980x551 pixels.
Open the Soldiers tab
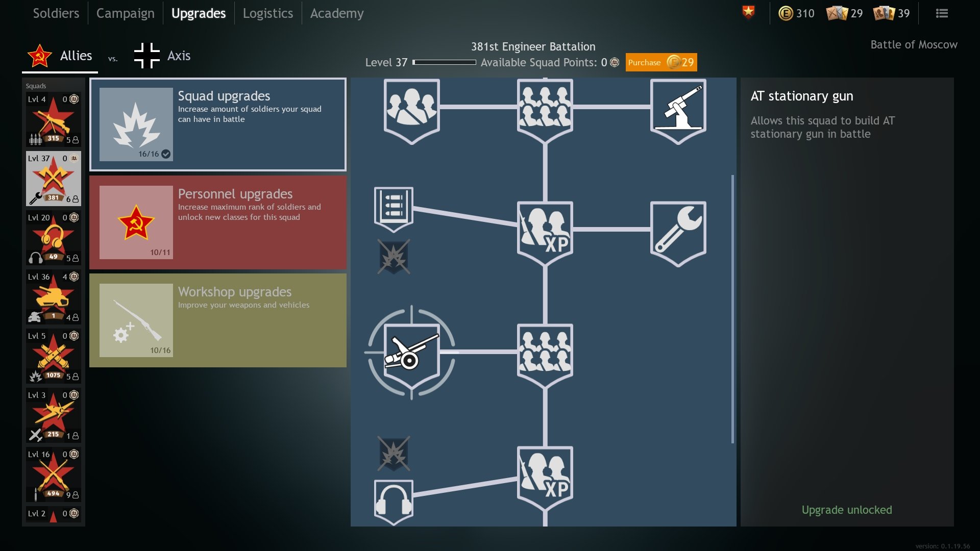[x=56, y=13]
